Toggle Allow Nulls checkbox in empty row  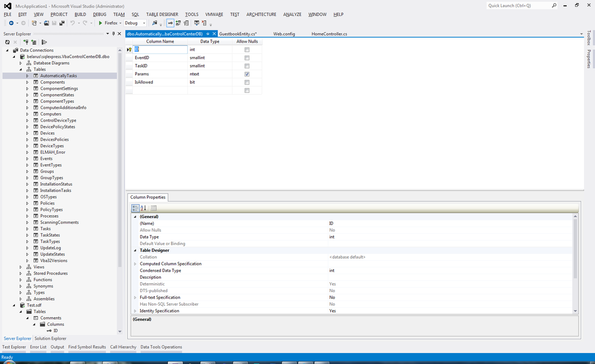point(246,90)
